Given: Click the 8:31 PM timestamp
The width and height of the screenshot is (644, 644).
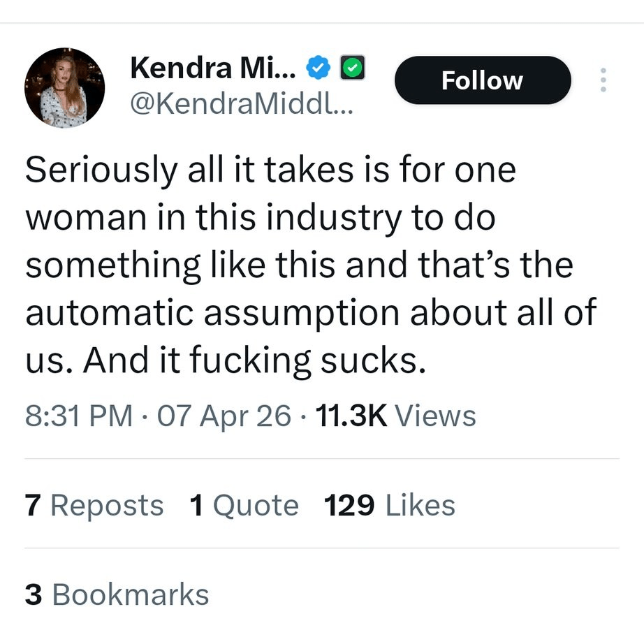Looking at the screenshot, I should click(78, 416).
